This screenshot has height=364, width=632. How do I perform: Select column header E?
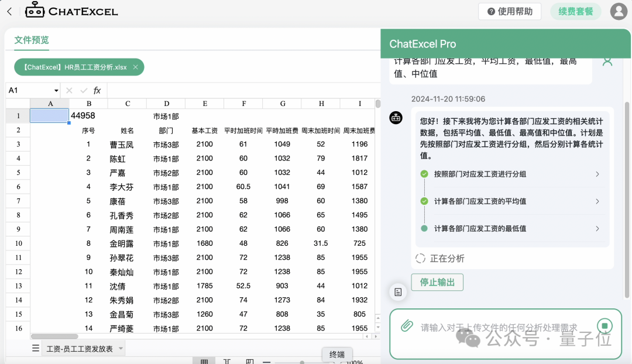(205, 104)
